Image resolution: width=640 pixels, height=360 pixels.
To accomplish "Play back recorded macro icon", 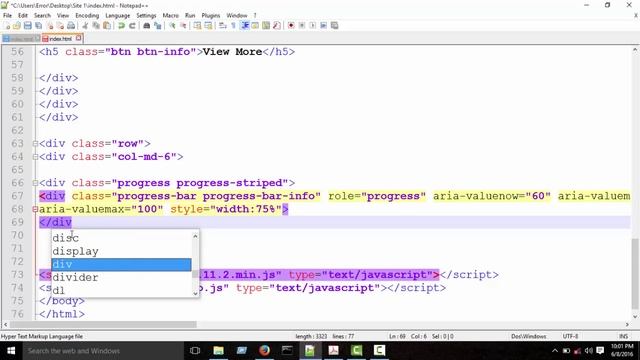I will [x=313, y=26].
